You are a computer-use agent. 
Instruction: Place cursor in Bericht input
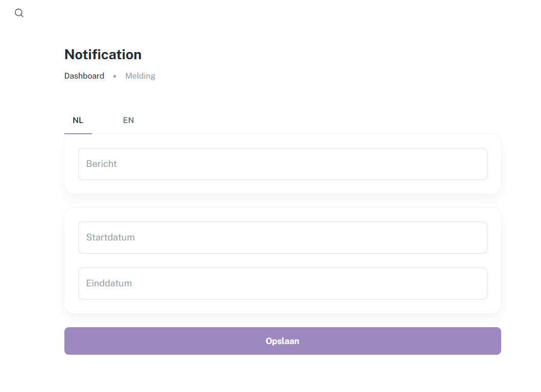(x=283, y=164)
